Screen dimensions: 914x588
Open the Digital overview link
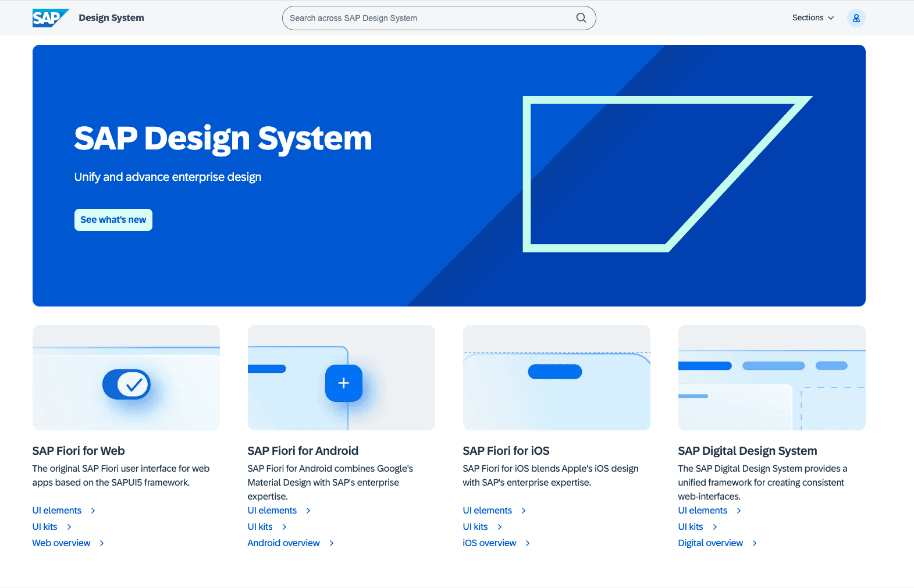click(x=711, y=543)
